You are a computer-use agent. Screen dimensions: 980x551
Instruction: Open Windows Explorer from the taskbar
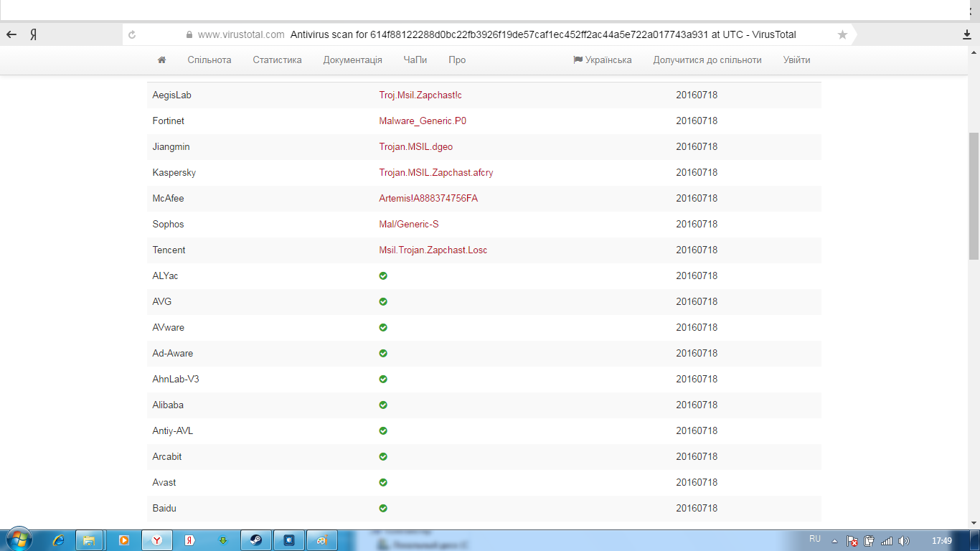click(90, 540)
